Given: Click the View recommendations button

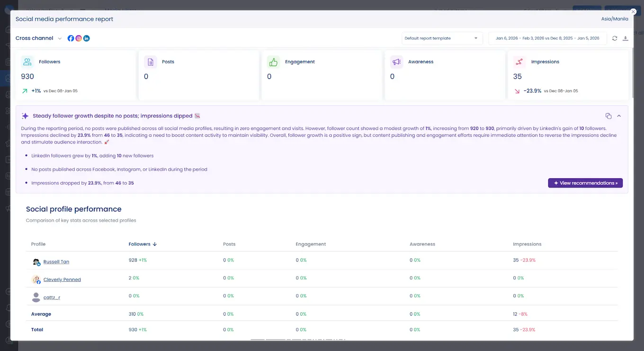Looking at the screenshot, I should pyautogui.click(x=585, y=183).
